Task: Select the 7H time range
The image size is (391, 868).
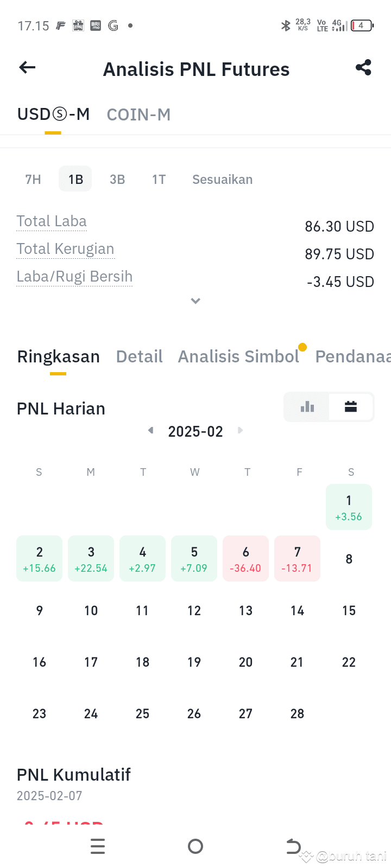Action: [33, 180]
